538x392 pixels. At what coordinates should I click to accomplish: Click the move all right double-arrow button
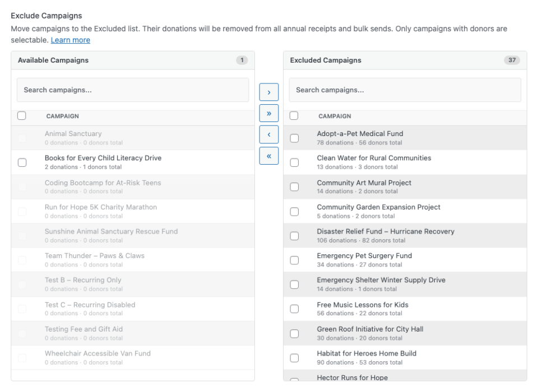click(x=268, y=113)
